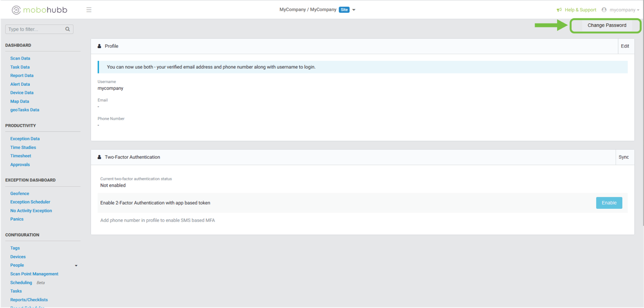Click the Type to filter input field
The width and height of the screenshot is (644, 308).
pyautogui.click(x=35, y=29)
